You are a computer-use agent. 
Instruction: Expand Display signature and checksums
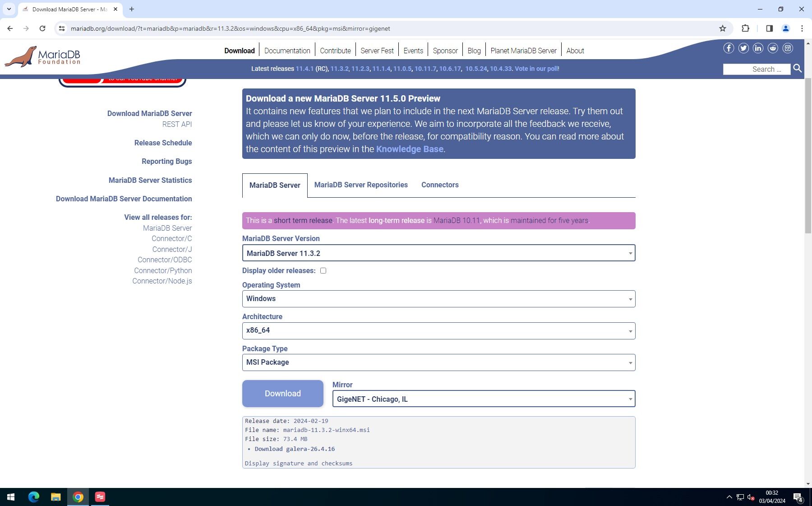(x=299, y=463)
